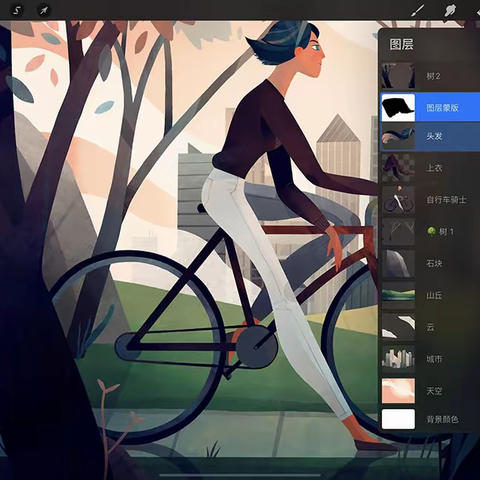
Task: Select the 山丘 layer
Action: point(430,295)
